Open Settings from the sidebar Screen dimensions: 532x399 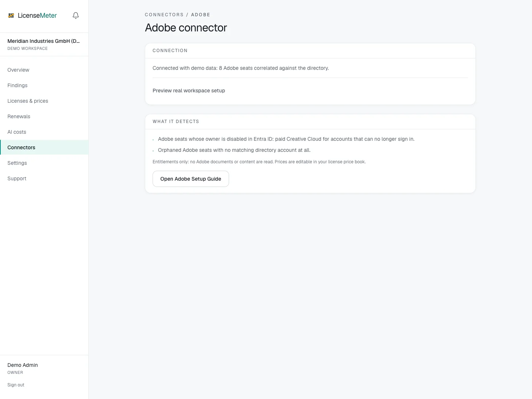pyautogui.click(x=44, y=163)
